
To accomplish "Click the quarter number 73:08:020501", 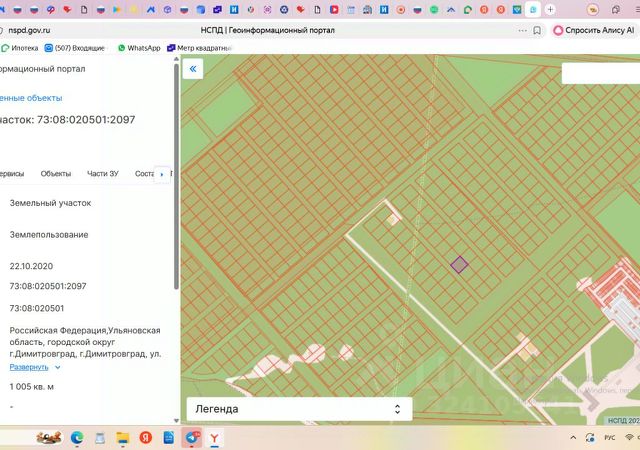I will click(x=37, y=308).
